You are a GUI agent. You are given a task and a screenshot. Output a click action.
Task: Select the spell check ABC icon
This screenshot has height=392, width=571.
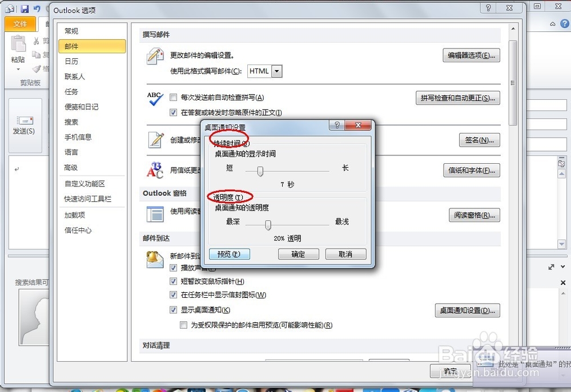coord(154,98)
